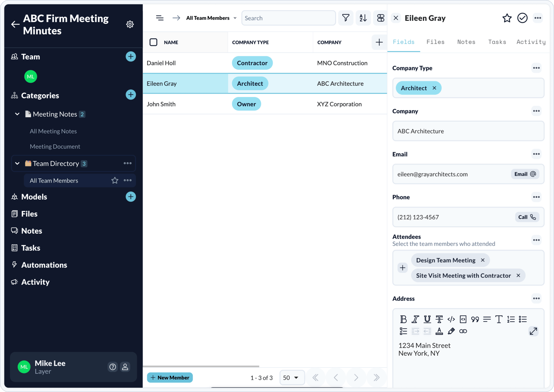Apply strikethrough in Address editor

click(x=439, y=319)
